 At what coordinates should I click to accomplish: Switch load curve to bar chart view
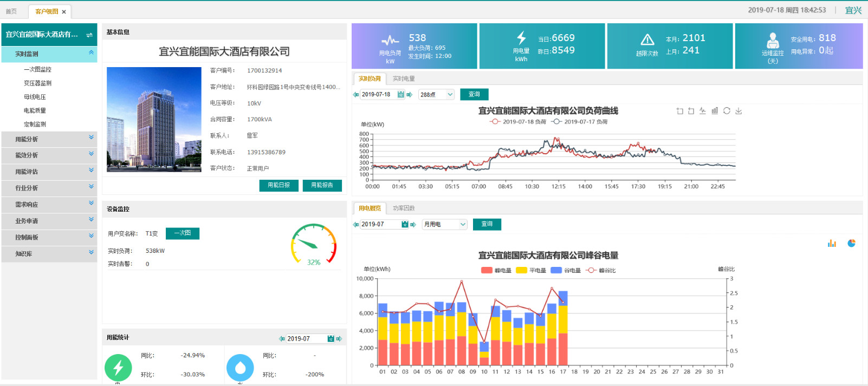(715, 111)
